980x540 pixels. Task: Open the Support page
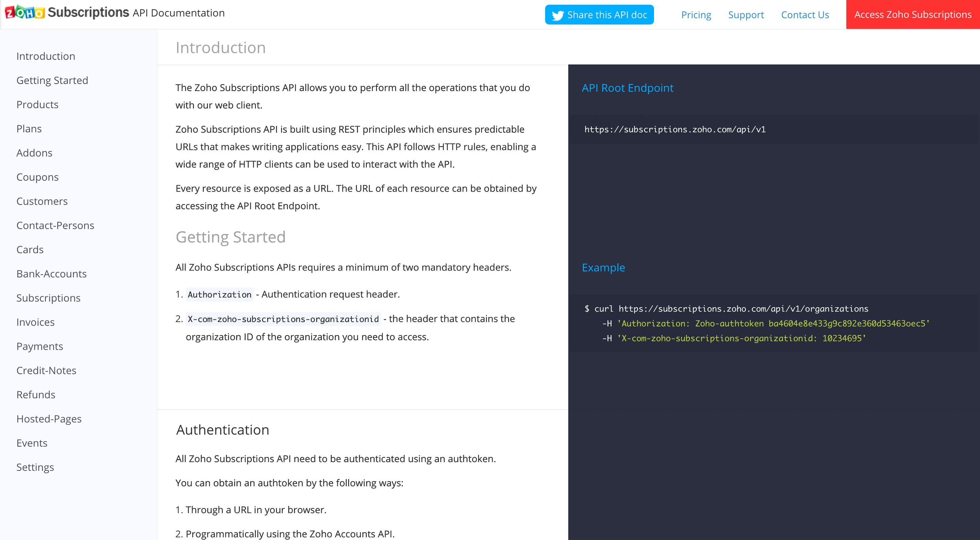[x=746, y=15]
